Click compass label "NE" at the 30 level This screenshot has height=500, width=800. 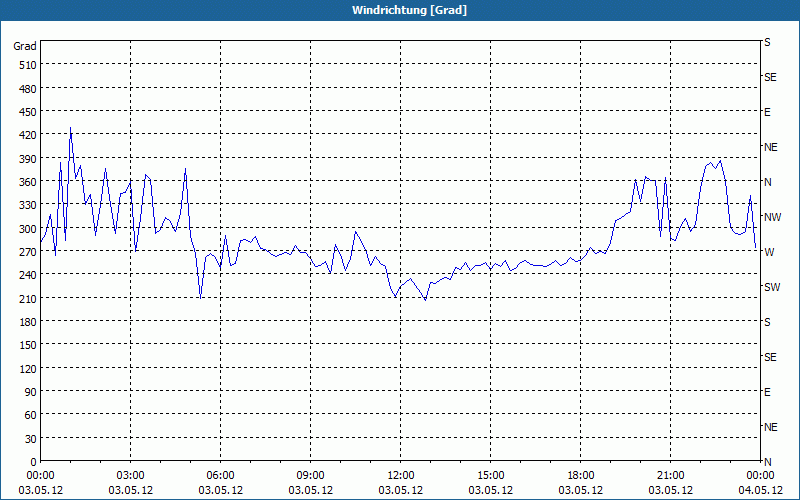click(770, 427)
